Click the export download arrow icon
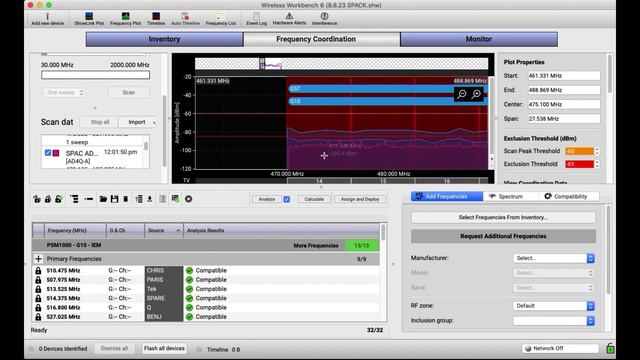Screen dimensions: 640x360 click(x=150, y=199)
